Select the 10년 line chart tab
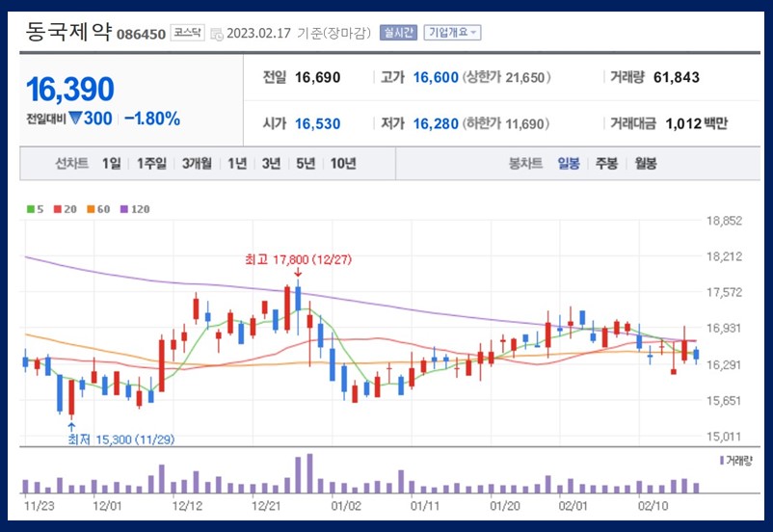Image resolution: width=773 pixels, height=532 pixels. pos(343,163)
